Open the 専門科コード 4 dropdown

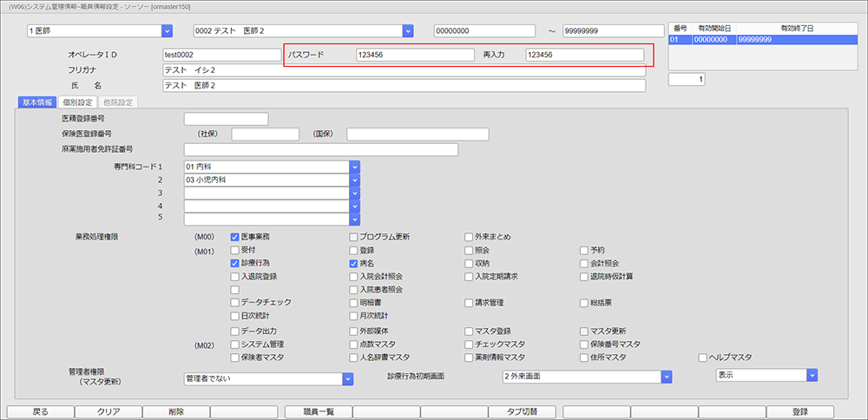pos(355,206)
